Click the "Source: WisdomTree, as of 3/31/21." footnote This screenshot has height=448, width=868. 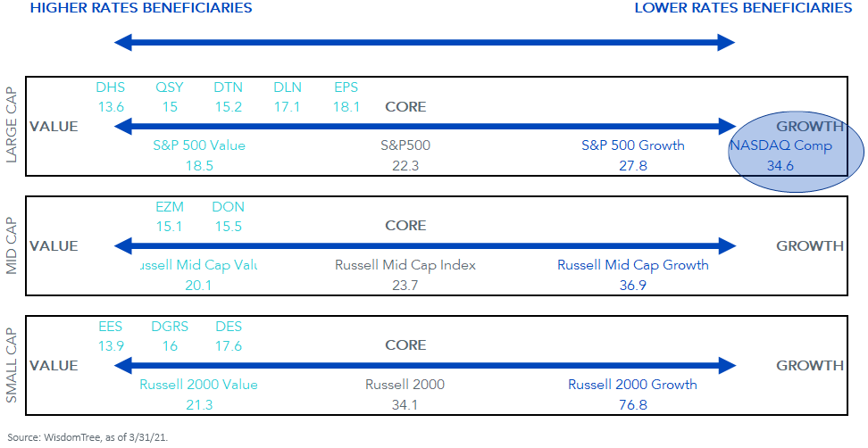[x=87, y=437]
